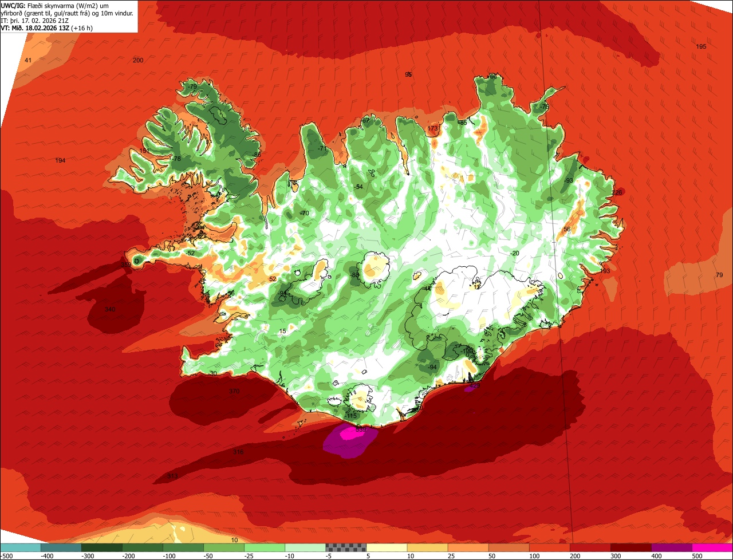The image size is (733, 560).
Task: Click the 'IT: þri. 17. 02. 2026 21Z' line
Action: coord(35,21)
